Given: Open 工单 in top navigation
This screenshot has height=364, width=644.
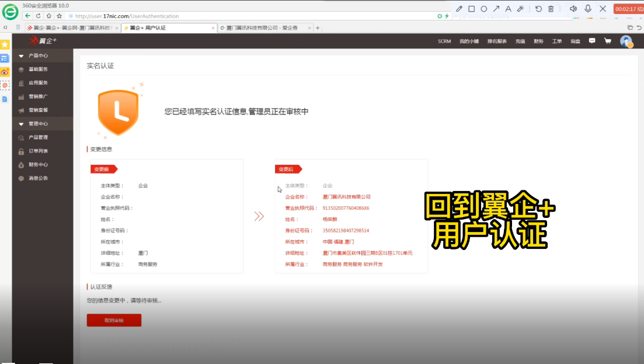Looking at the screenshot, I should pyautogui.click(x=557, y=41).
